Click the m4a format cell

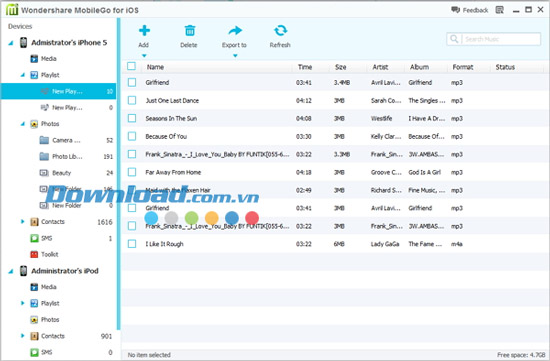coord(456,244)
